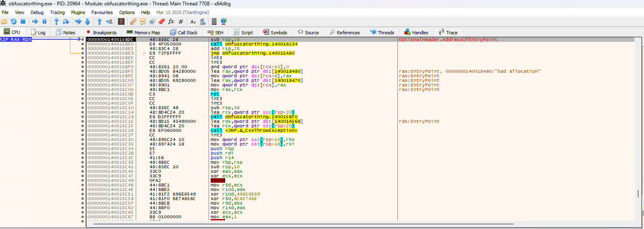Click the 'rdx:EntryPoint' comment
This screenshot has width=644, height=229.
(x=419, y=121)
